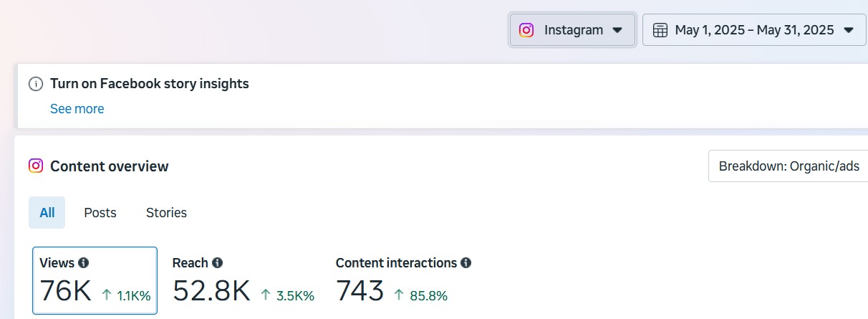The height and width of the screenshot is (319, 868).
Task: Click the Turn on Facebook story insights banner
Action: pos(441,96)
